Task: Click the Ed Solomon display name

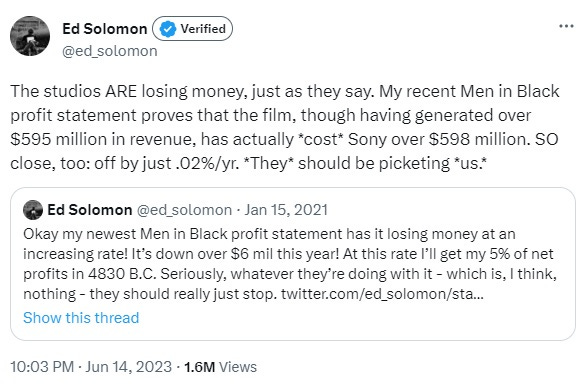Action: pyautogui.click(x=105, y=29)
